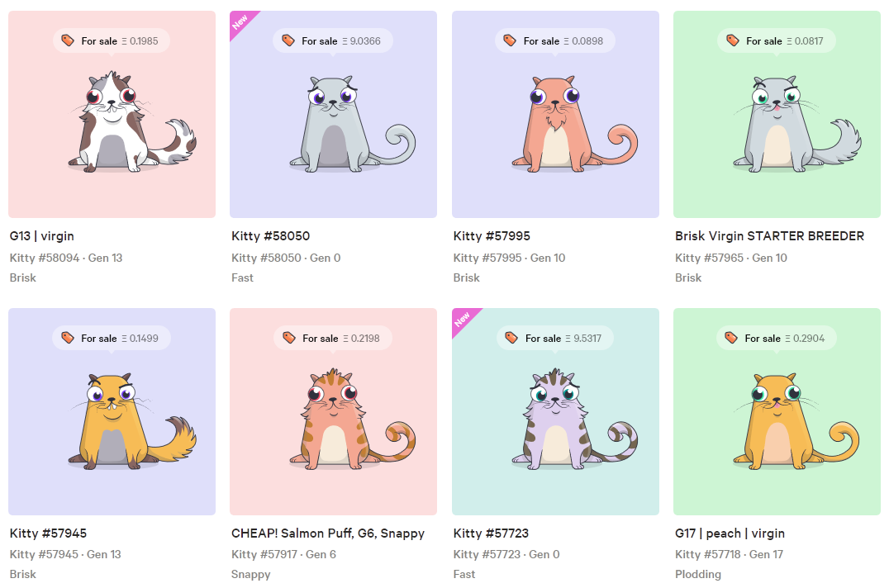Click the price tag icon on Kitty #58094
Image resolution: width=889 pixels, height=588 pixels.
[x=68, y=40]
